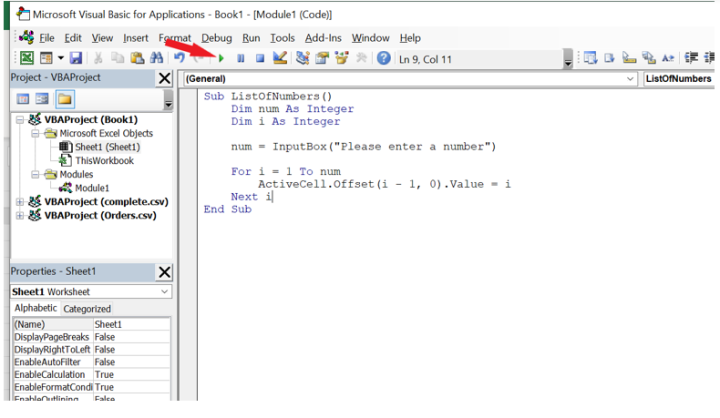Click the DisplayPageBreaks False value

pos(131,337)
